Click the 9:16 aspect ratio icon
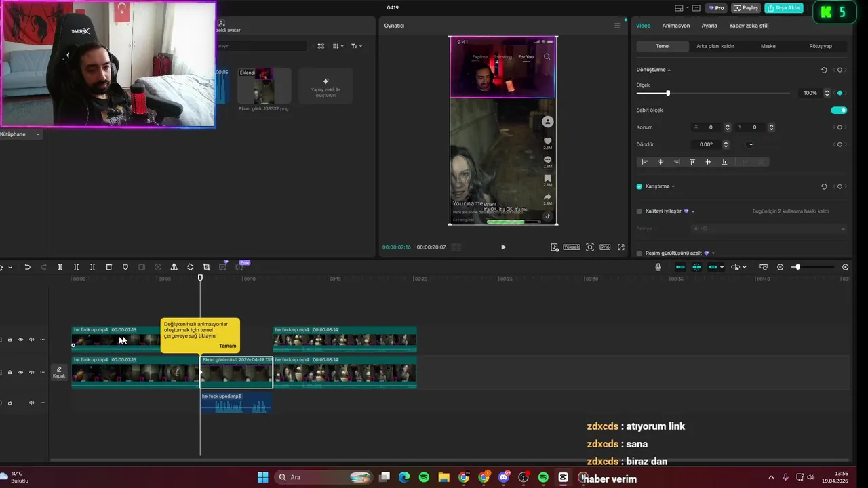 (x=605, y=247)
